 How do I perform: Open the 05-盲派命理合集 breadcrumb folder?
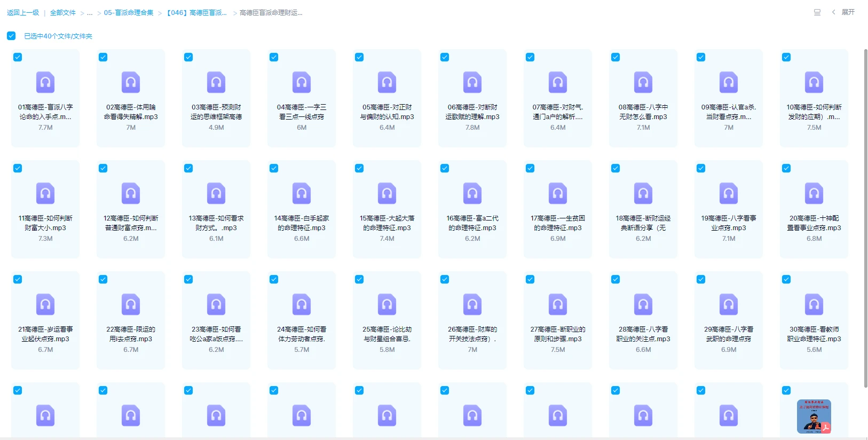click(x=129, y=13)
